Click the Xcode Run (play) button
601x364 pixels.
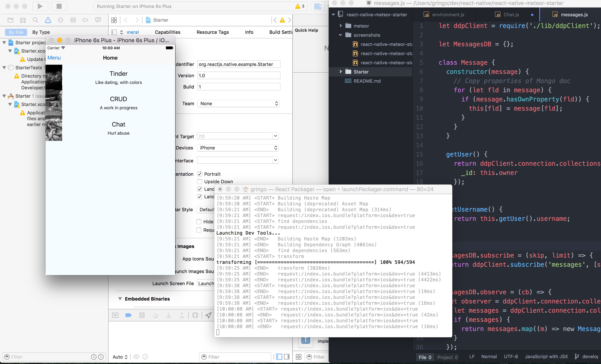pos(40,6)
